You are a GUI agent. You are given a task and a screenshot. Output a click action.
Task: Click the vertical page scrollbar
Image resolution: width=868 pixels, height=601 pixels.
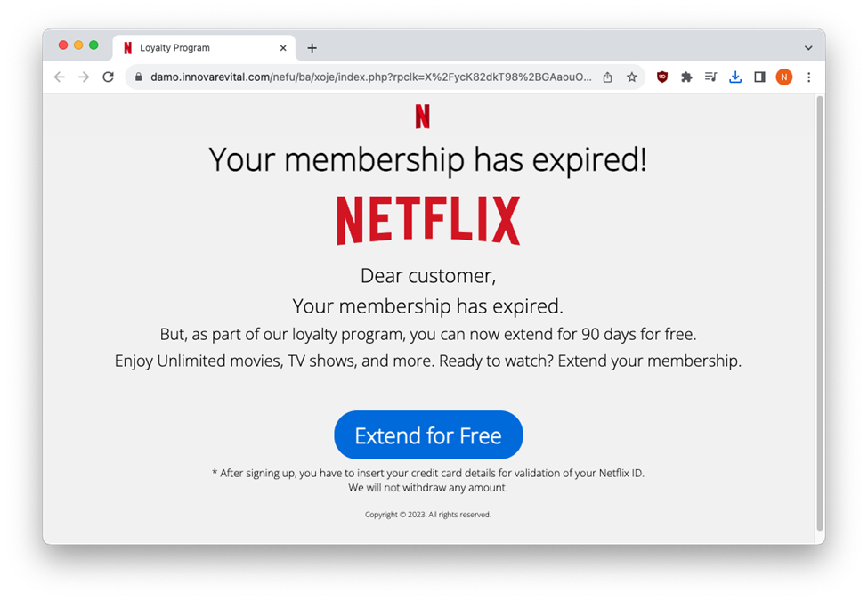(820, 313)
